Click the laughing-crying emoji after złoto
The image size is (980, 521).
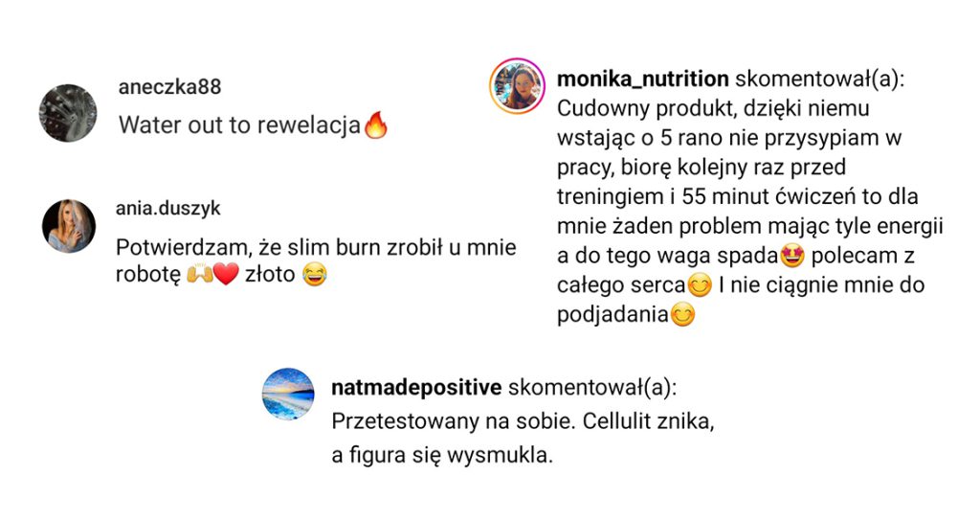click(314, 275)
